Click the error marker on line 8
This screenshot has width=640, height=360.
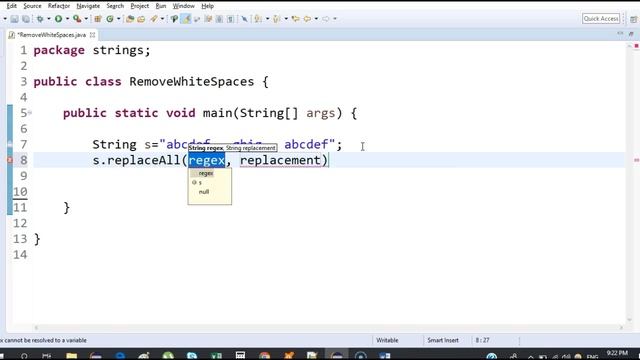pyautogui.click(x=10, y=160)
